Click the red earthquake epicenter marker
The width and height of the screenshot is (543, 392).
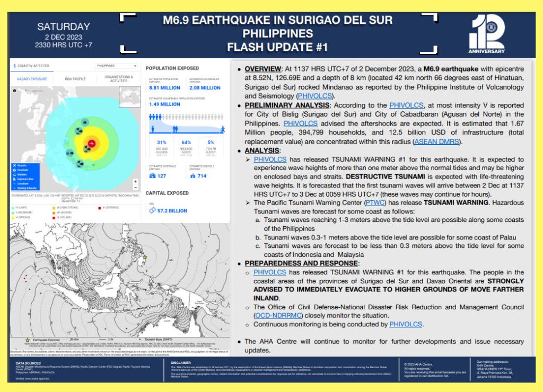pos(91,144)
